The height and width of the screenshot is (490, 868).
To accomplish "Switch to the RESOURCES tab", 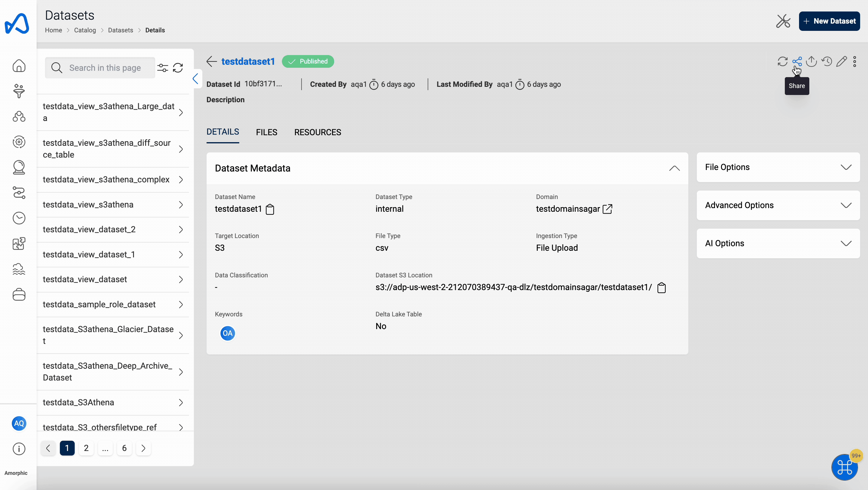I will (x=318, y=132).
